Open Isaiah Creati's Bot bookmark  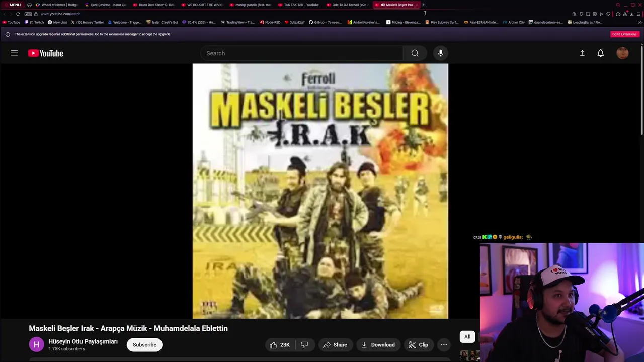click(162, 22)
